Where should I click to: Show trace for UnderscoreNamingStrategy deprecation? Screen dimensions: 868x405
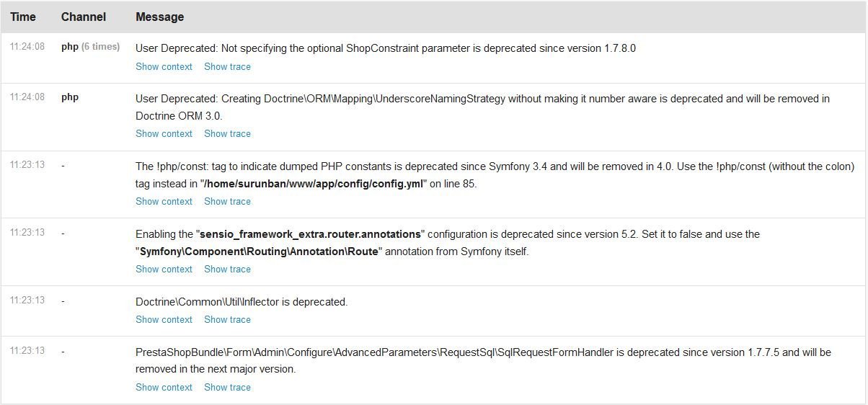tap(227, 133)
